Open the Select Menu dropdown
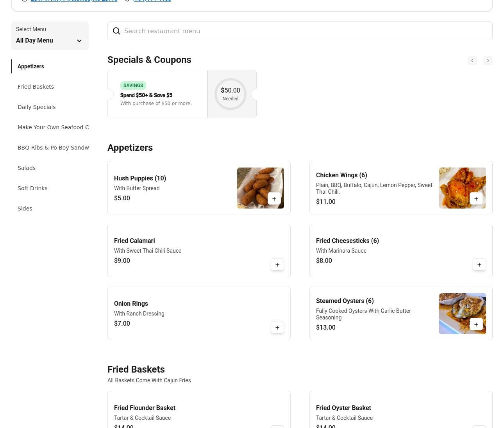 (x=50, y=36)
